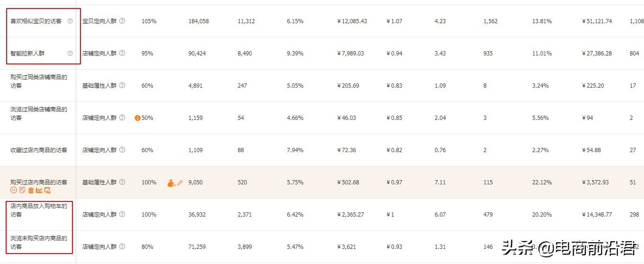
Task: Click the 95% premium for 智能拉新人群
Action: 147,54
